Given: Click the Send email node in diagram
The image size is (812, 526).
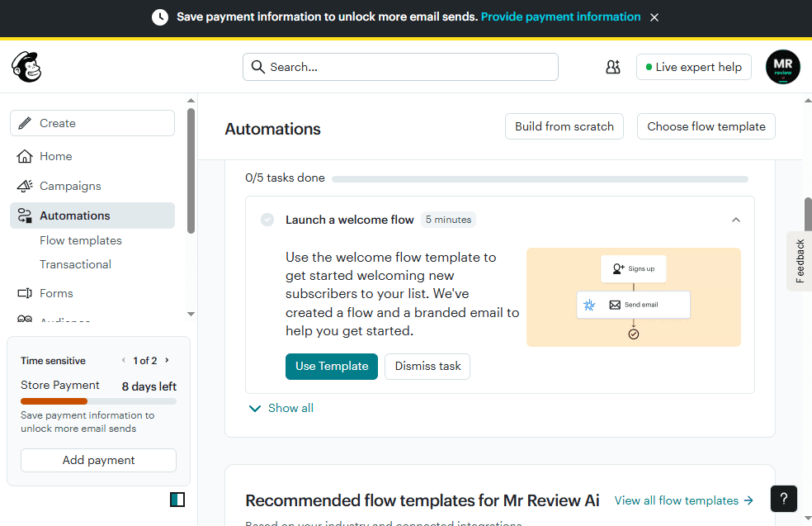Looking at the screenshot, I should coord(633,305).
